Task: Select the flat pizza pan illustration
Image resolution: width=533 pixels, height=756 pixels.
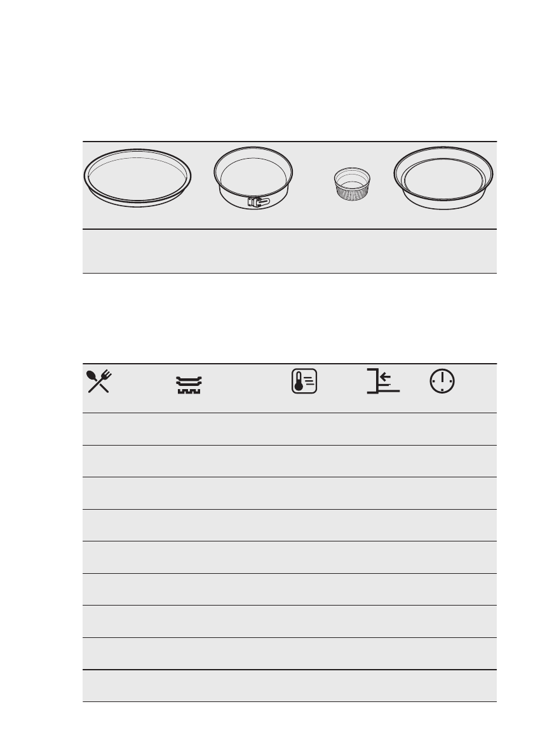Action: [x=137, y=178]
